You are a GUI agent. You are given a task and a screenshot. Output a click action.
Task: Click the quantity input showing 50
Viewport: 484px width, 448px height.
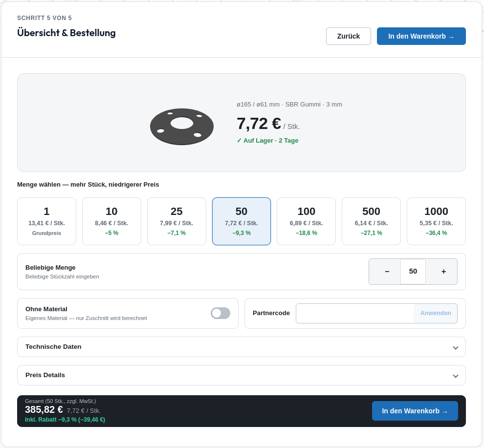(413, 272)
